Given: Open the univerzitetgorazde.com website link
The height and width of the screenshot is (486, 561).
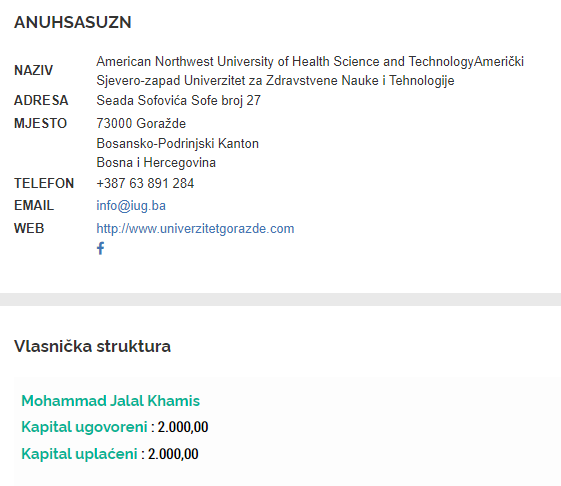Looking at the screenshot, I should pos(195,229).
